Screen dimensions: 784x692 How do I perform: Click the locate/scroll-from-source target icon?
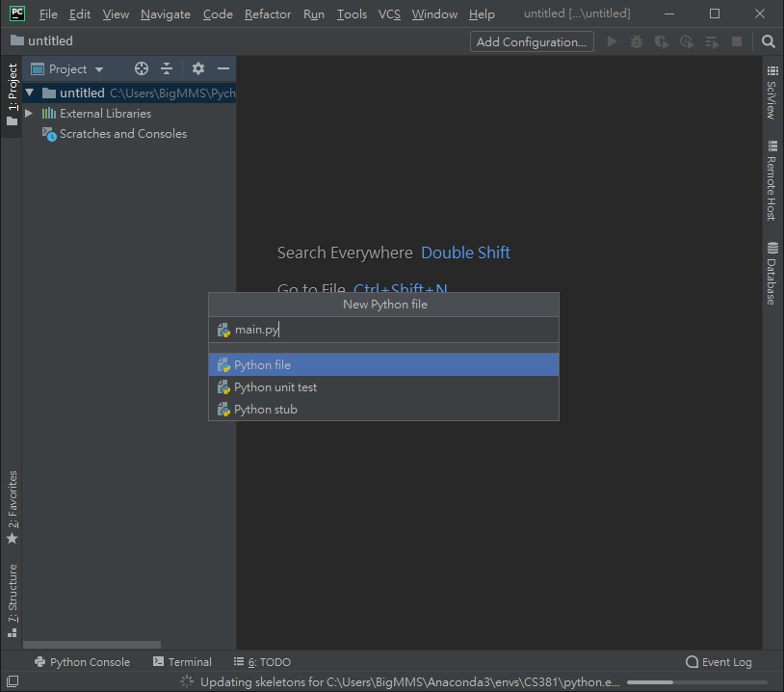tap(142, 69)
